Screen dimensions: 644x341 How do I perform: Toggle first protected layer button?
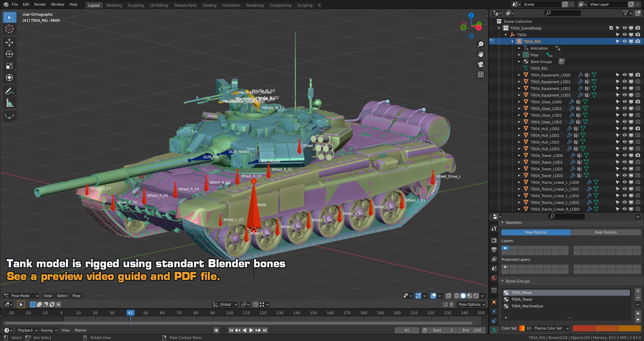coord(505,267)
